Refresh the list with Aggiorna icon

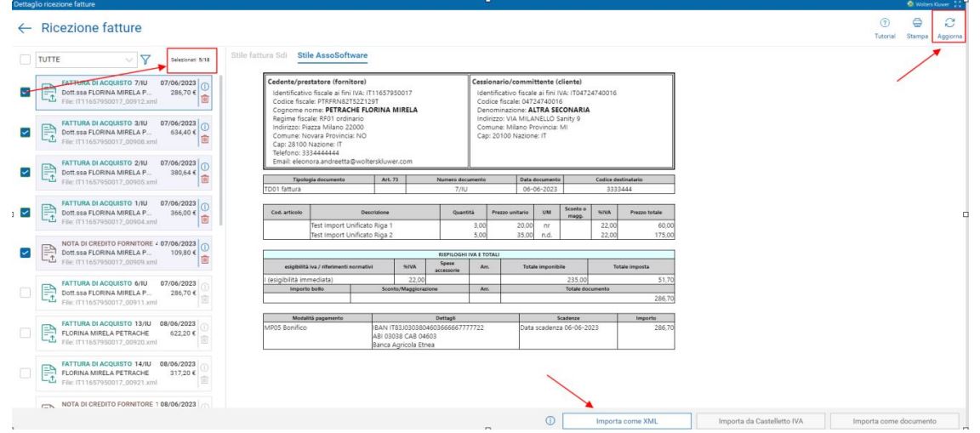[949, 22]
